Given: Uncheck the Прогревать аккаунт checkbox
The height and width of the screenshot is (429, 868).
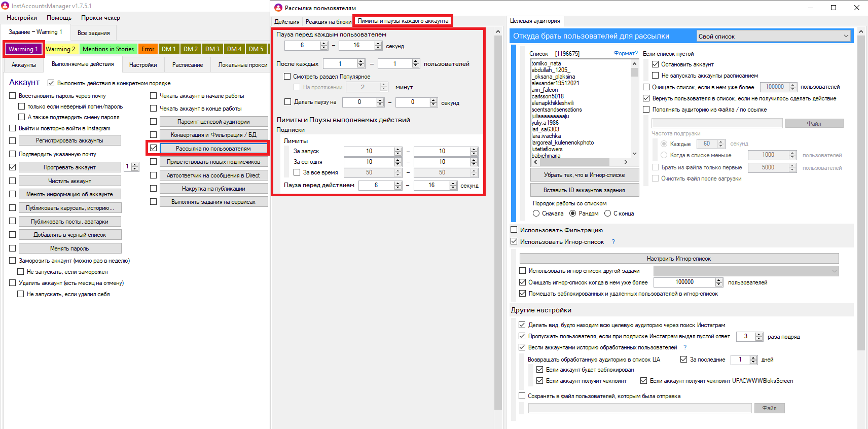Looking at the screenshot, I should (13, 167).
